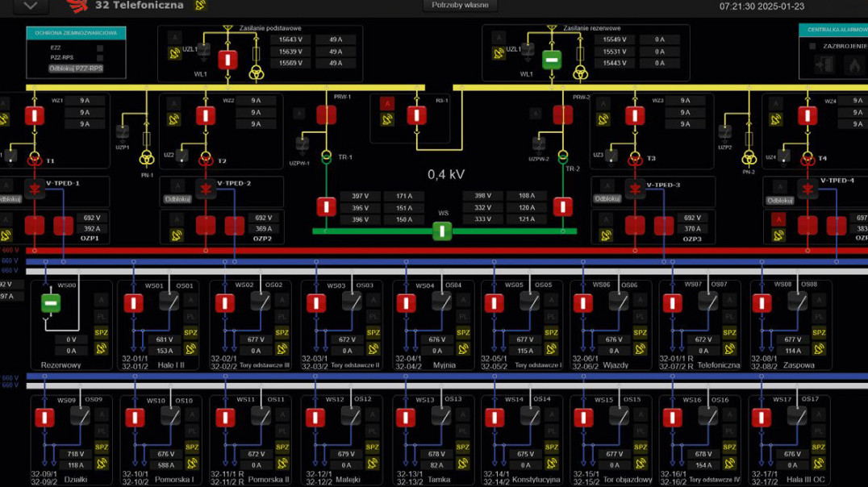Click the V-TPED-2 rectifier diode symbol
The width and height of the screenshot is (868, 487).
point(206,189)
